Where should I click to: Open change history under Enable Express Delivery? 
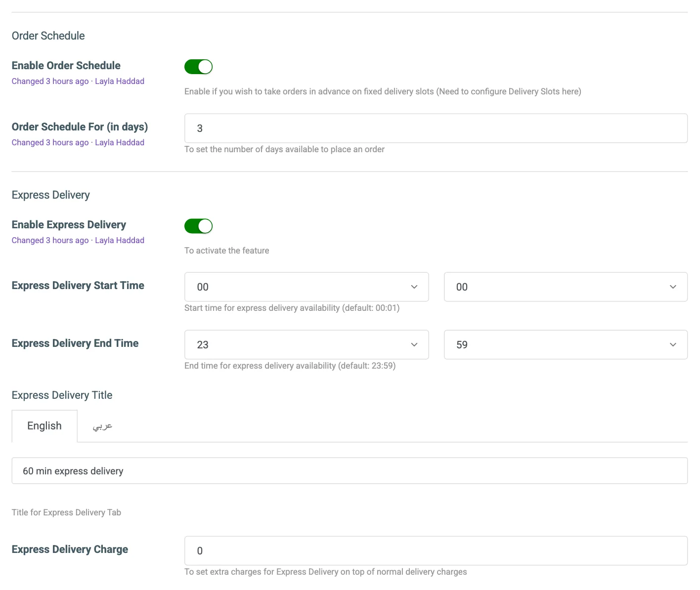pyautogui.click(x=78, y=240)
